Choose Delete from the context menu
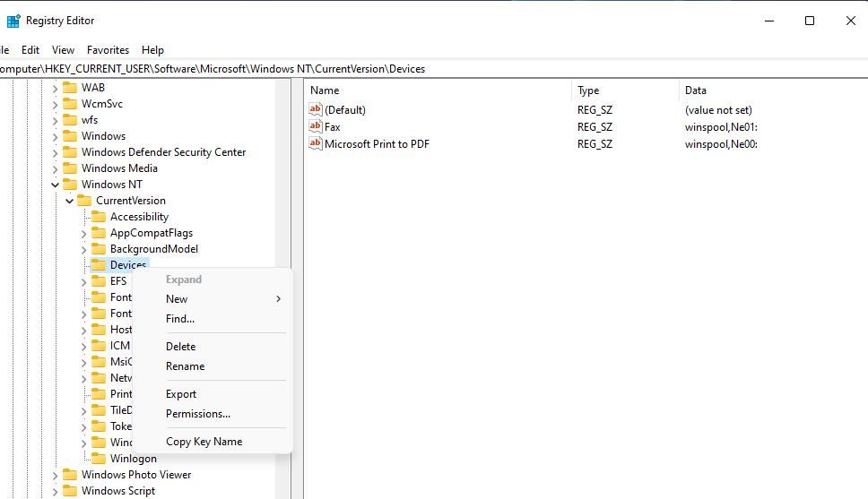The width and height of the screenshot is (868, 499). pyautogui.click(x=212, y=347)
